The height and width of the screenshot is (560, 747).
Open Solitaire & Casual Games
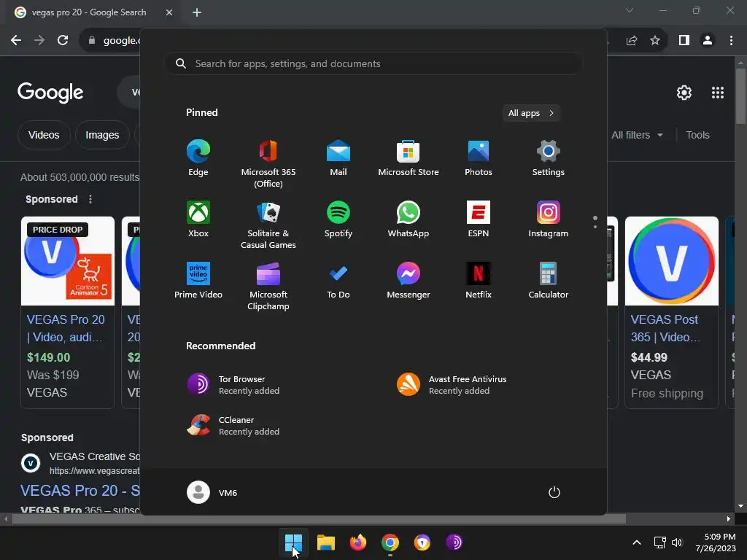tap(268, 225)
